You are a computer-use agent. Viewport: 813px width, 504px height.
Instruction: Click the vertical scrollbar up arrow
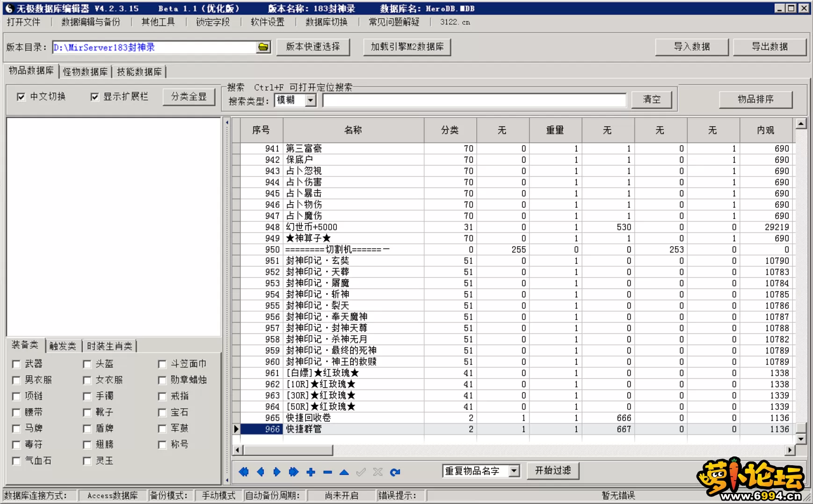point(801,124)
